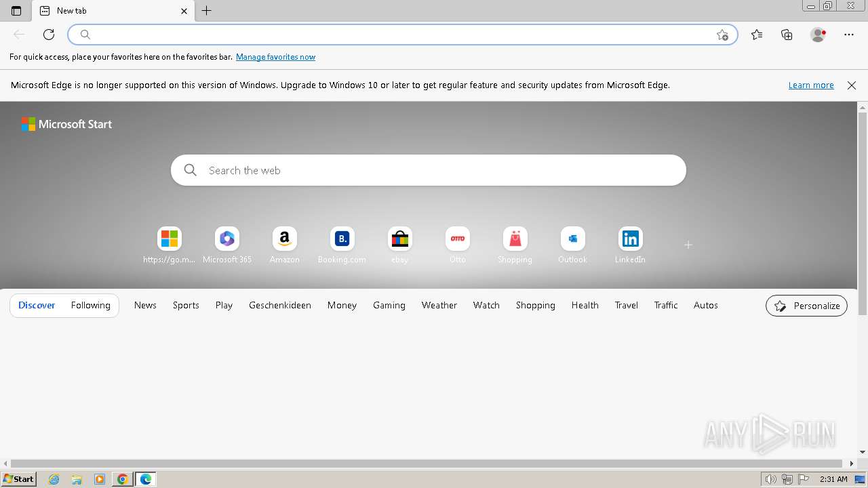Screen dimensions: 868x488
Task: Open the ebay quick link
Action: pos(400,245)
